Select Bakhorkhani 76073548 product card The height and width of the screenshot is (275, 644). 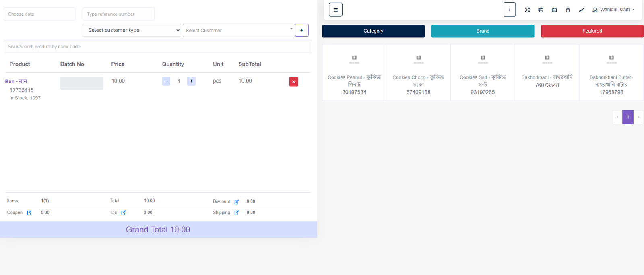(547, 72)
